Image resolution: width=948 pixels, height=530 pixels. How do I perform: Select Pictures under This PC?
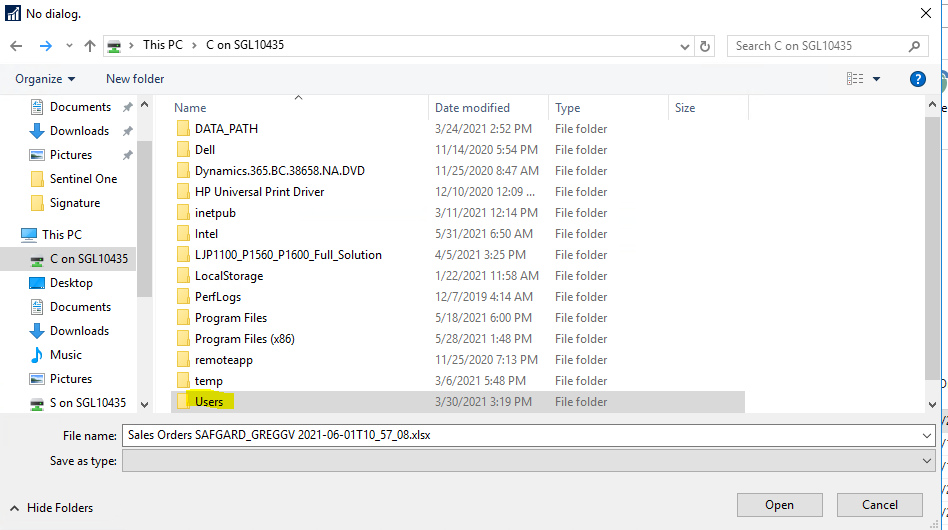point(71,380)
